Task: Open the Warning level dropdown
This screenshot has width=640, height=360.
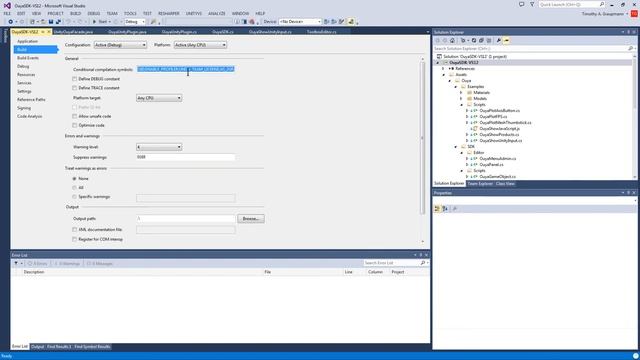Action: [159, 147]
